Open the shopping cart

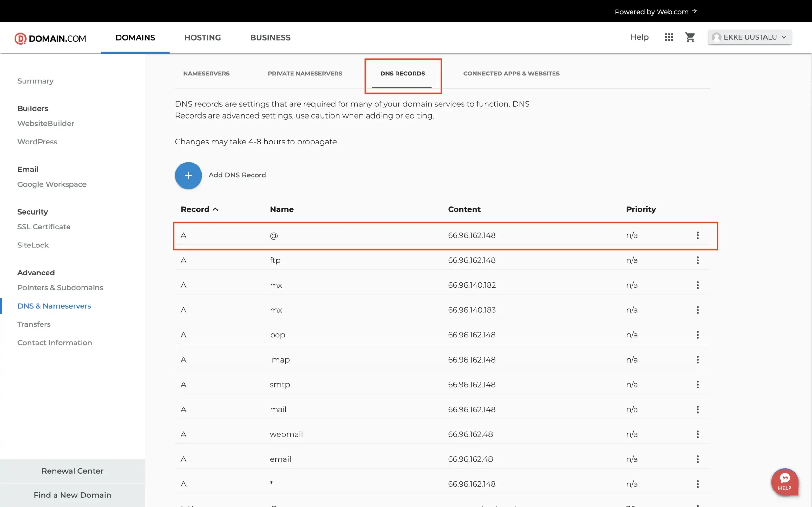(690, 37)
